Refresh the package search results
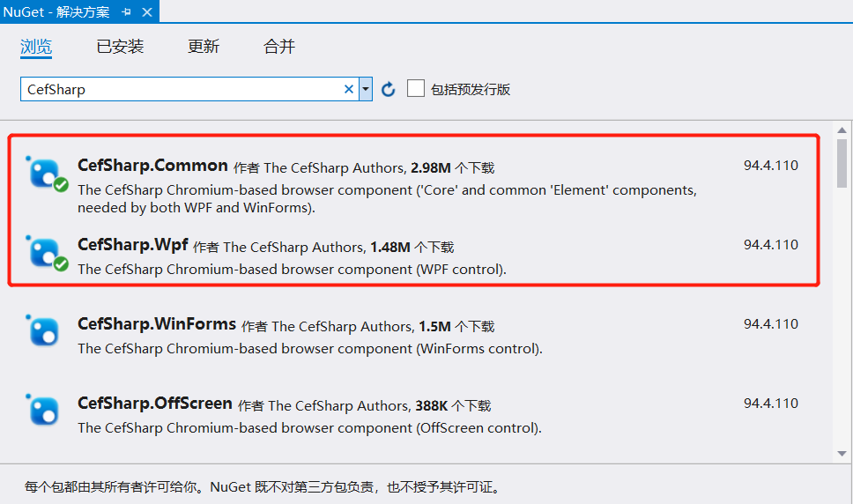853x504 pixels. tap(388, 89)
